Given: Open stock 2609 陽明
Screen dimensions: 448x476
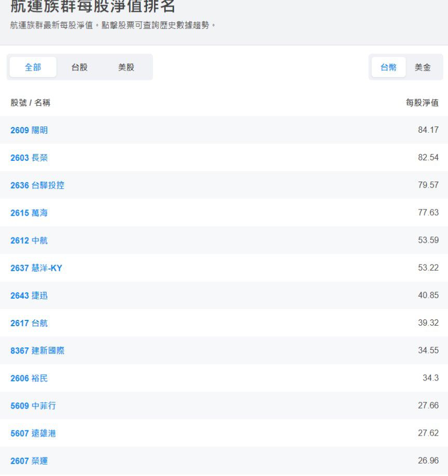Looking at the screenshot, I should point(29,130).
